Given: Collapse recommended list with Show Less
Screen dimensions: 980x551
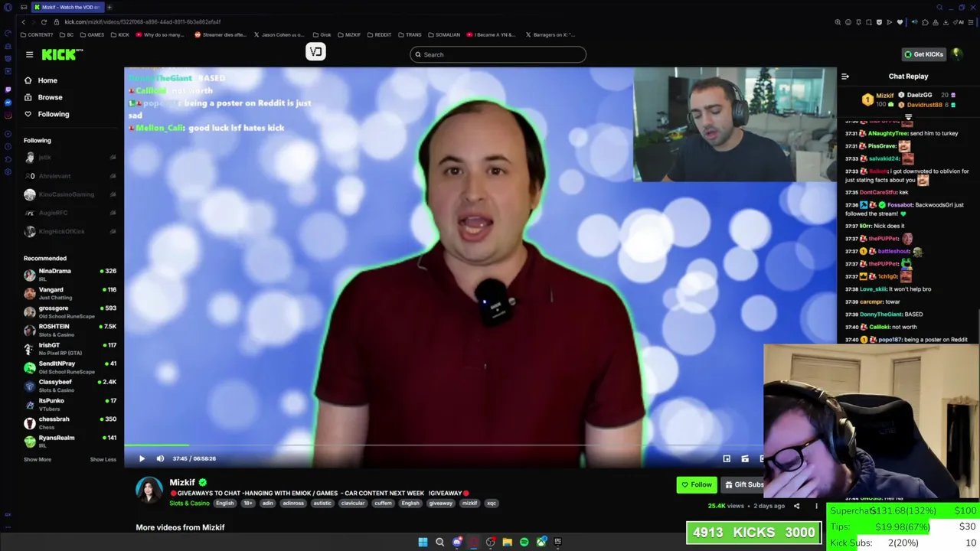Looking at the screenshot, I should pyautogui.click(x=103, y=459).
